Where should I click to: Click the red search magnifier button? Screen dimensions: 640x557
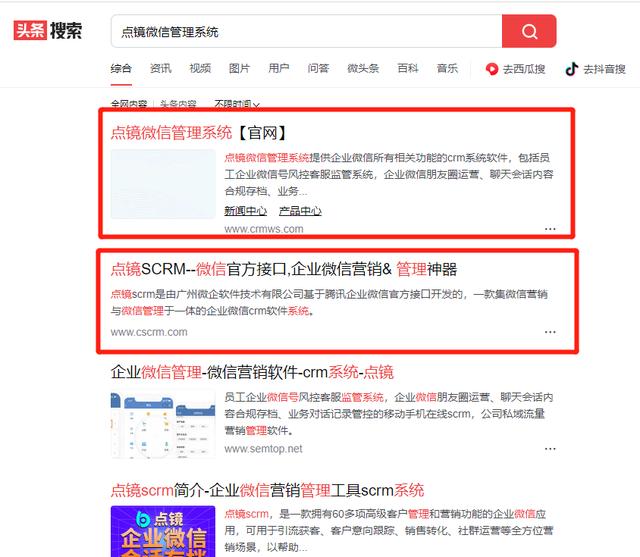pyautogui.click(x=529, y=31)
